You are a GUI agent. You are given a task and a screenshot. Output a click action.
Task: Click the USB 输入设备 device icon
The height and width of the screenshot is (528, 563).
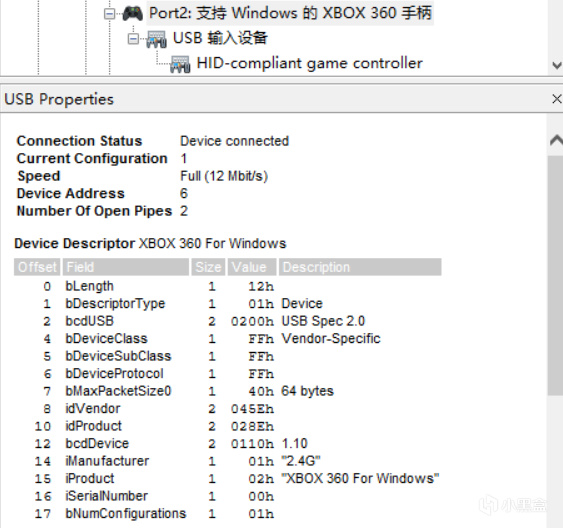tap(156, 39)
